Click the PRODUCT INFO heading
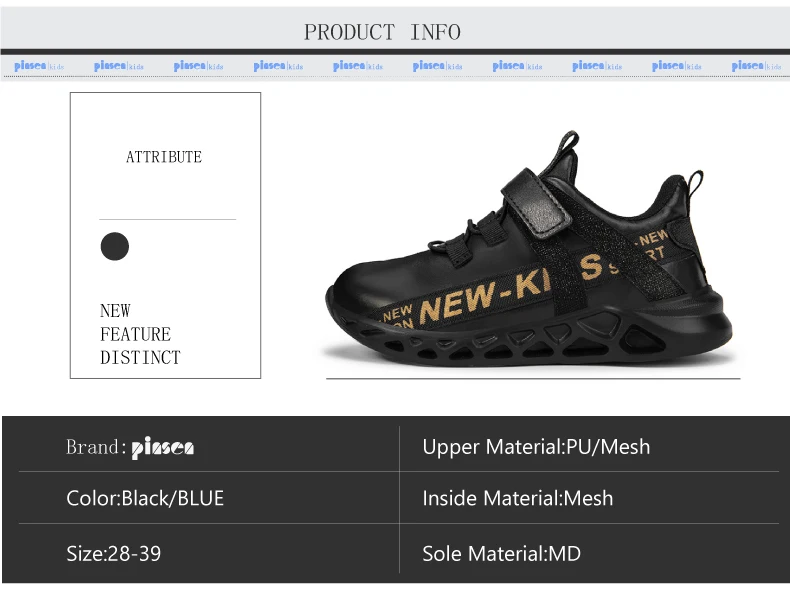The height and width of the screenshot is (600, 790). click(x=382, y=32)
